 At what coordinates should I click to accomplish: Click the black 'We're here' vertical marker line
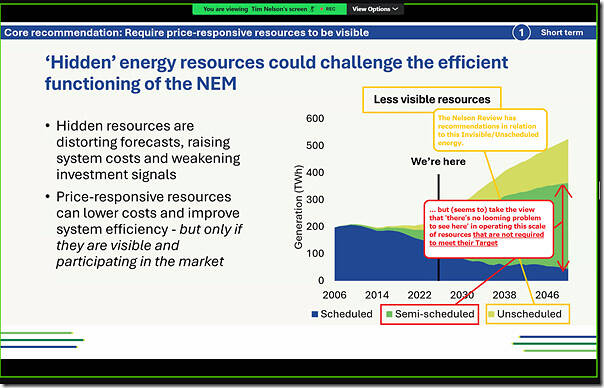coord(438,227)
